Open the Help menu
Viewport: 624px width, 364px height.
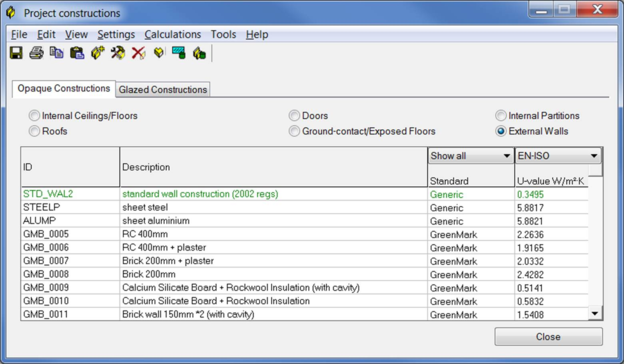tap(257, 35)
